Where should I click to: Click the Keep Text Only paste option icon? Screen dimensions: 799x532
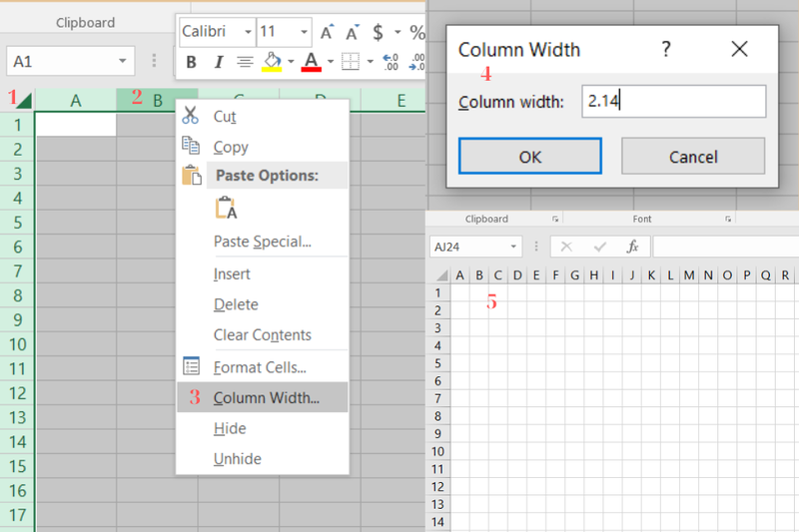point(226,208)
